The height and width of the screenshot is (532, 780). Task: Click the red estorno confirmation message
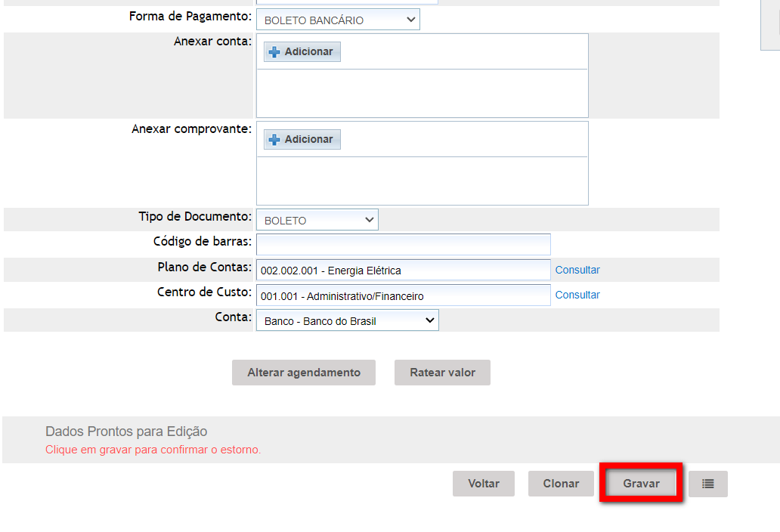(153, 450)
